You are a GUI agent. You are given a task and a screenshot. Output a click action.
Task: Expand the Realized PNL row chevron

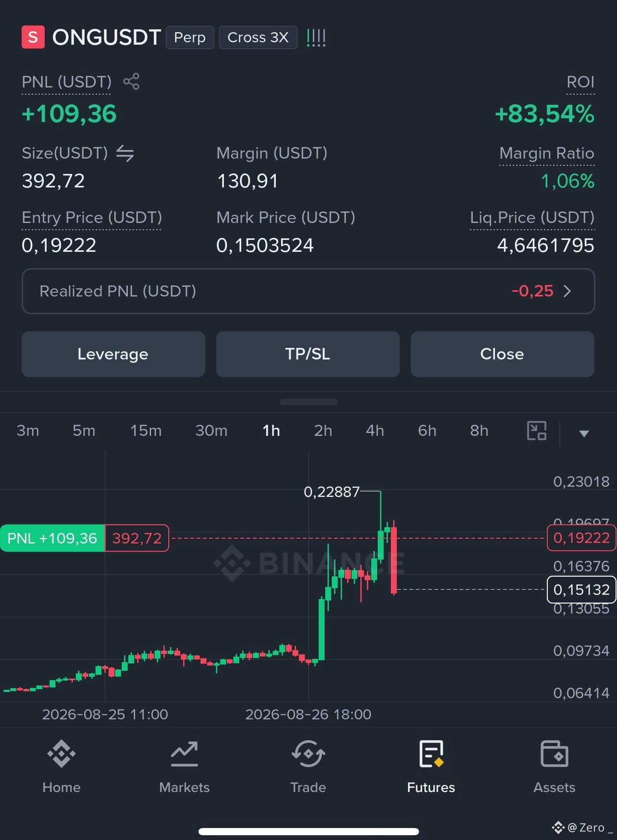coord(567,291)
